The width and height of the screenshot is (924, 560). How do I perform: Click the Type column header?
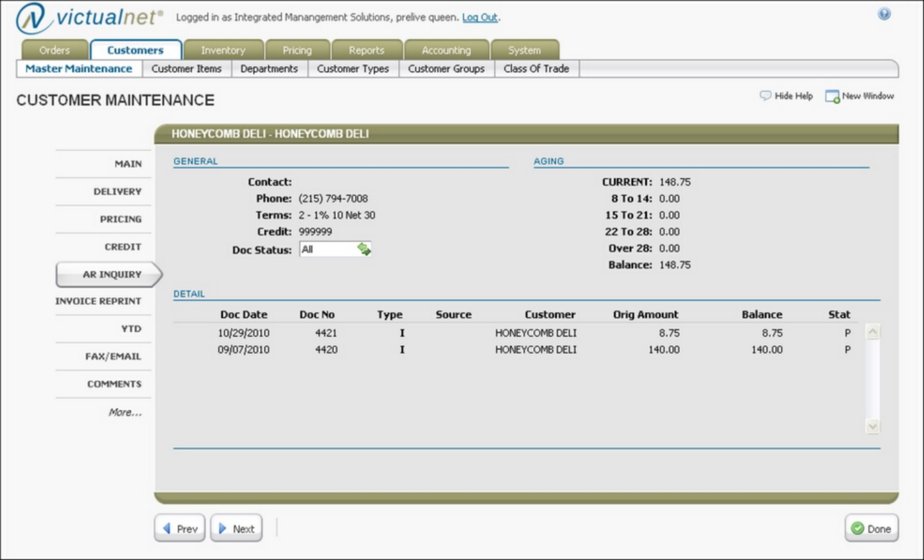390,315
